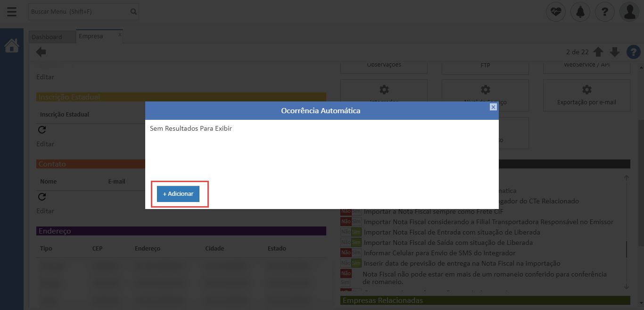Refresh the Contato list
Screen dimensions: 644x310
(42, 197)
